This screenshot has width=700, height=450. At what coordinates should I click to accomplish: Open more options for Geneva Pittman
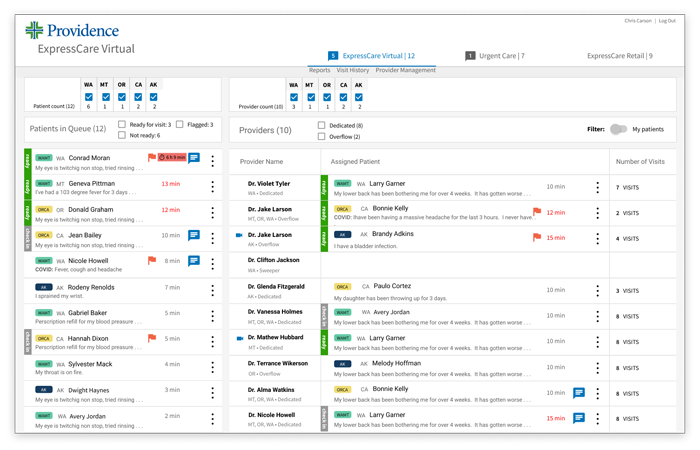212,187
